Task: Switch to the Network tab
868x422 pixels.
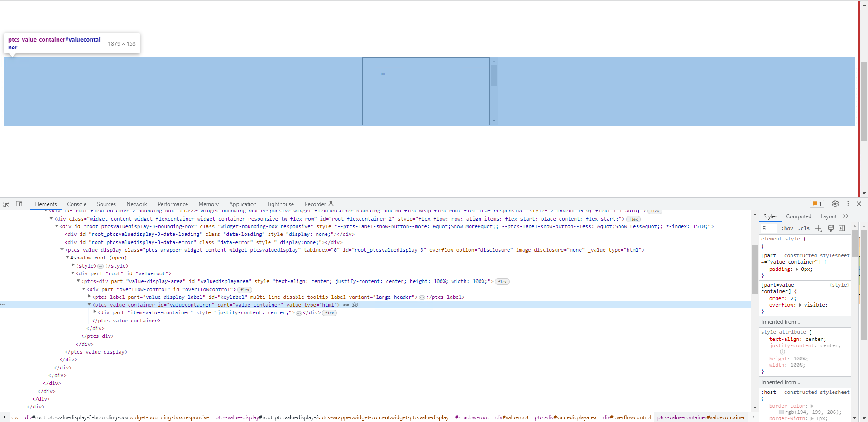Action: (136, 204)
